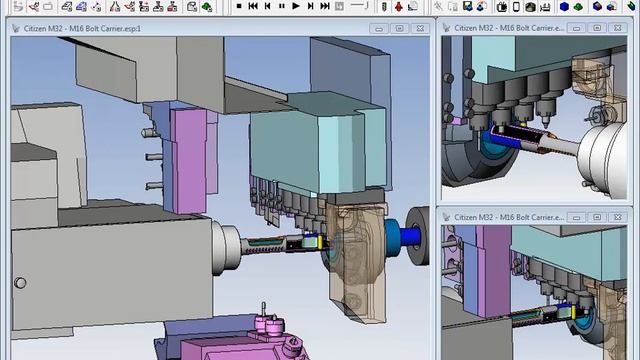Click the page-with-ruler icon
The width and height of the screenshot is (640, 360).
pos(413,7)
